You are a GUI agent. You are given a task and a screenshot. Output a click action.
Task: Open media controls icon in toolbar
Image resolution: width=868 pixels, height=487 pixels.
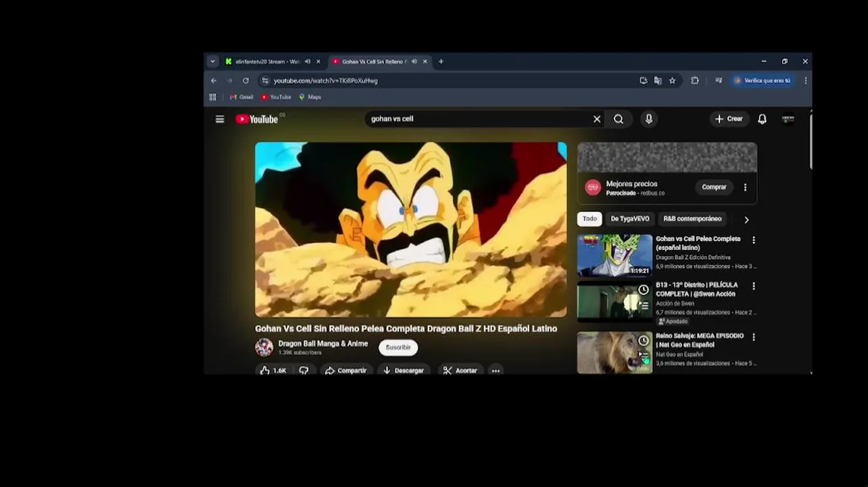click(719, 80)
